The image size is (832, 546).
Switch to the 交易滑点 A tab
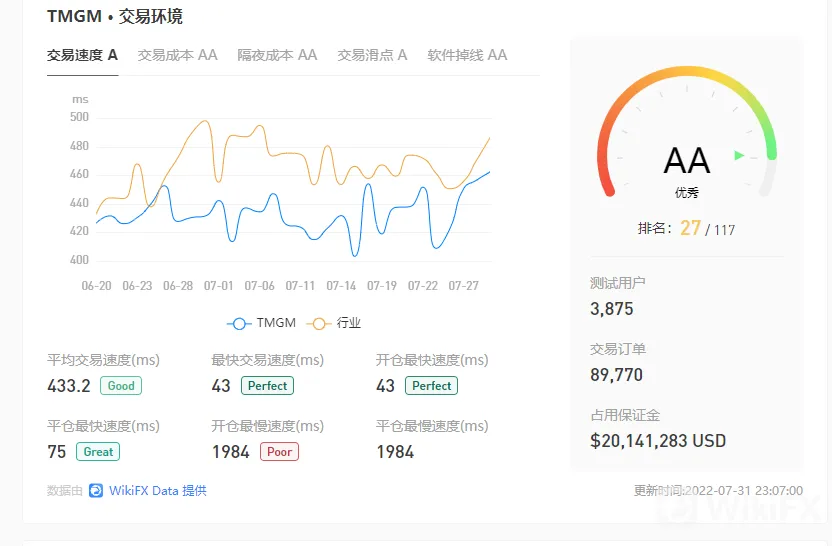pyautogui.click(x=372, y=55)
